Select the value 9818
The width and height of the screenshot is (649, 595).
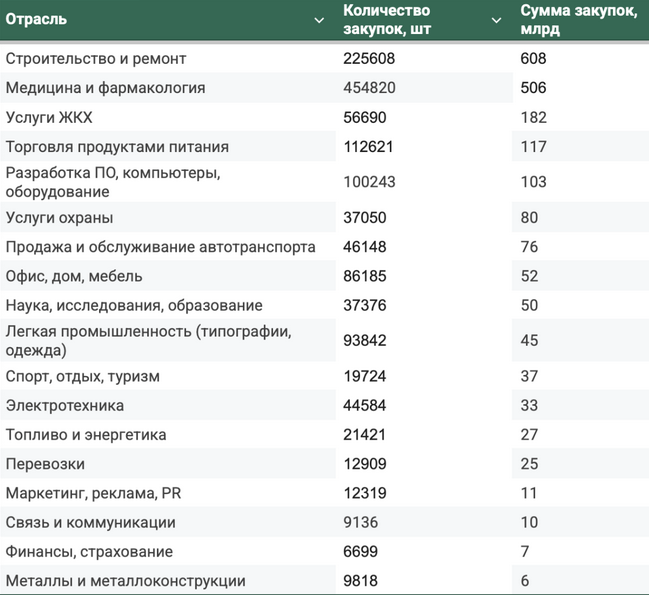[361, 581]
